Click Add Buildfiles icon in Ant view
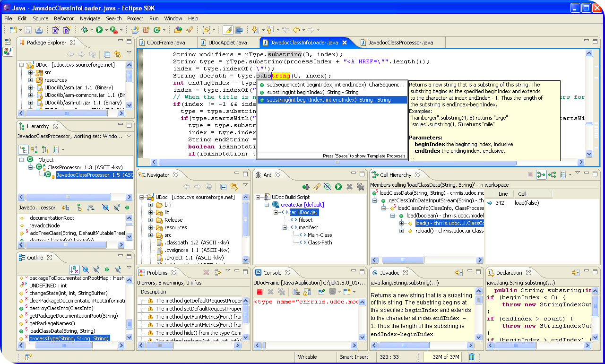Screen dimensions: 605x364 tap(306, 187)
